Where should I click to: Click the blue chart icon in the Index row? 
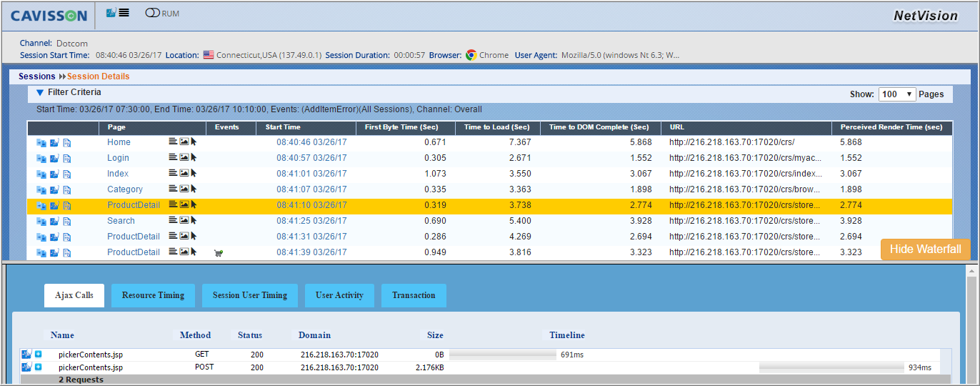pos(54,174)
